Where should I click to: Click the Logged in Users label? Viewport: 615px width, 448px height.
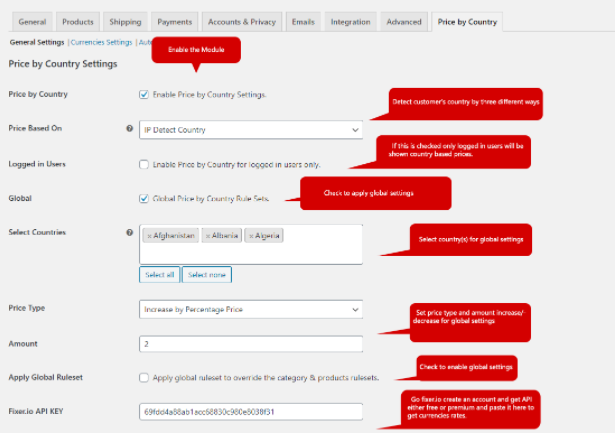point(37,164)
